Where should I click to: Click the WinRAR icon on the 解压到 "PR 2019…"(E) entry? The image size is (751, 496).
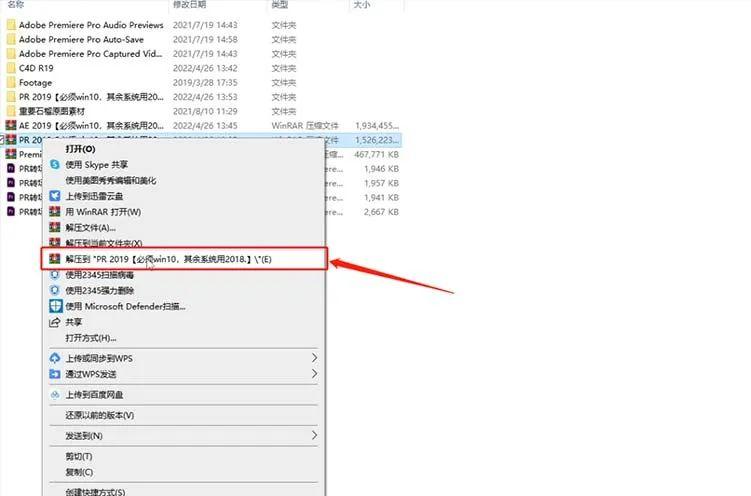(55, 259)
